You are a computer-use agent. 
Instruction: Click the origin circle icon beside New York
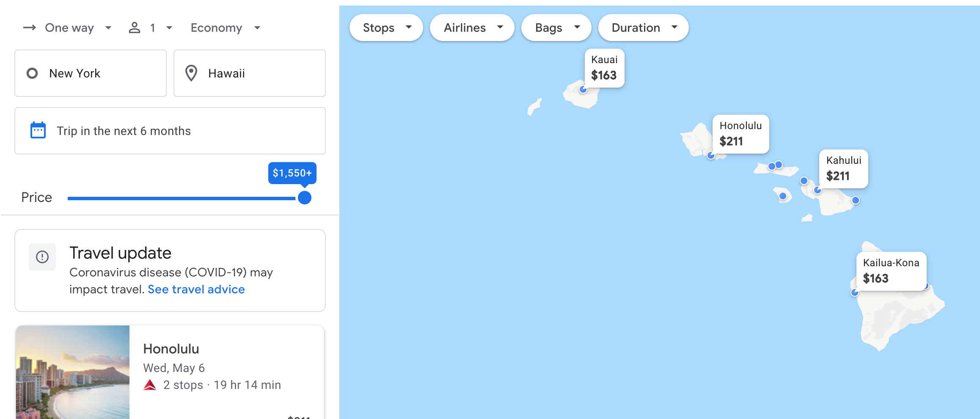(x=32, y=73)
